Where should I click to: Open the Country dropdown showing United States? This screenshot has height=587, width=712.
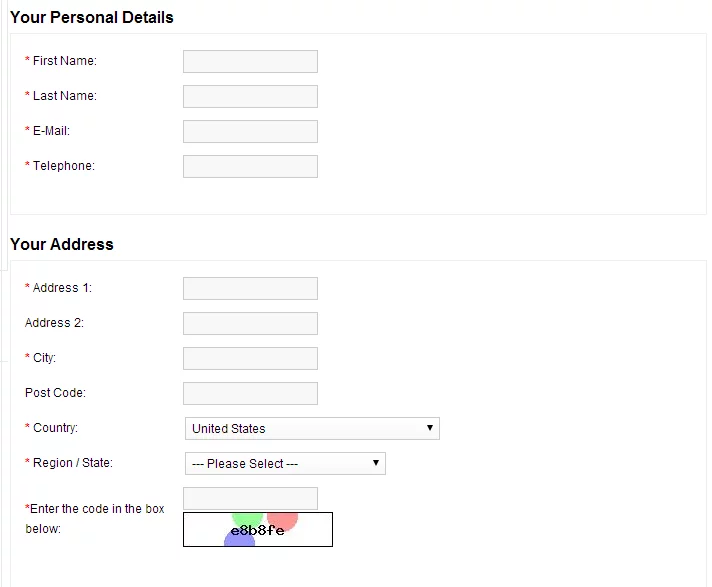(x=312, y=429)
